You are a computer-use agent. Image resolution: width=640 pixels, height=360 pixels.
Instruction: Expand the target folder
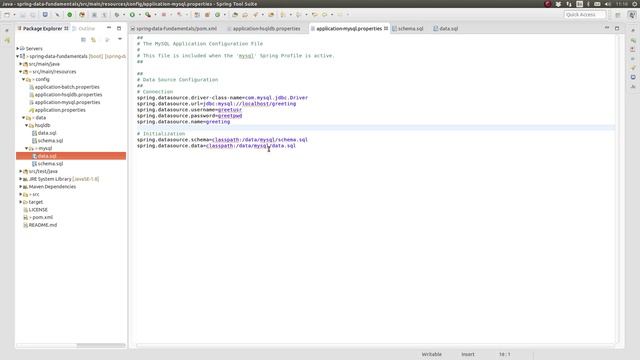(20, 202)
